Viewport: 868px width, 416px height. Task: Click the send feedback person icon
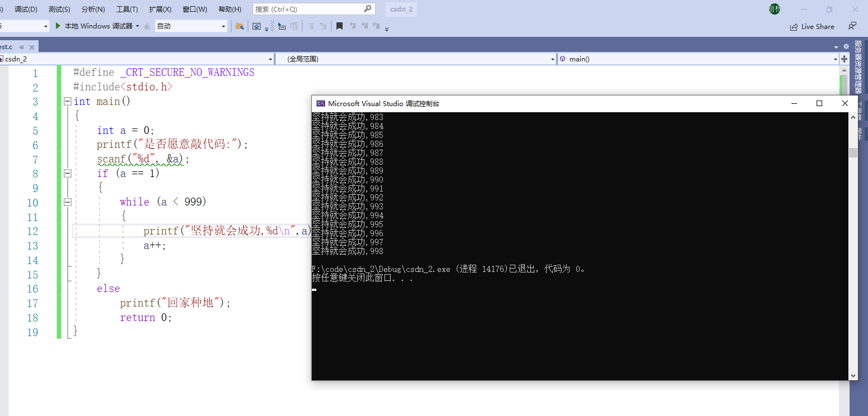(852, 26)
